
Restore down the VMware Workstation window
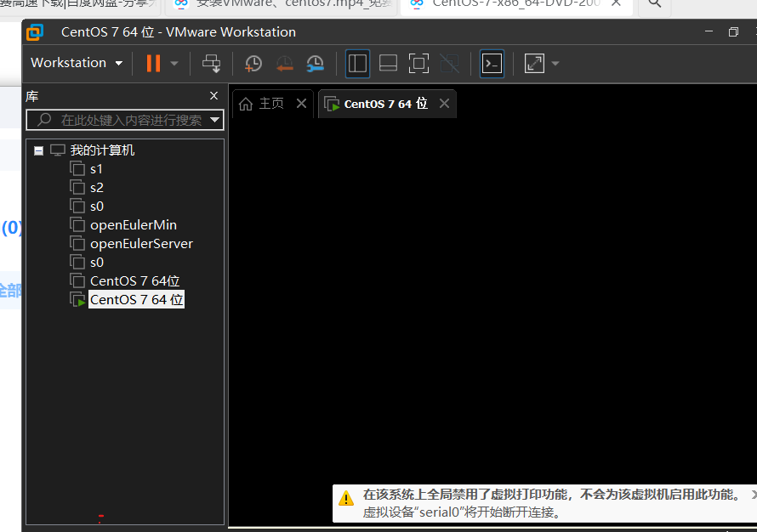click(733, 31)
